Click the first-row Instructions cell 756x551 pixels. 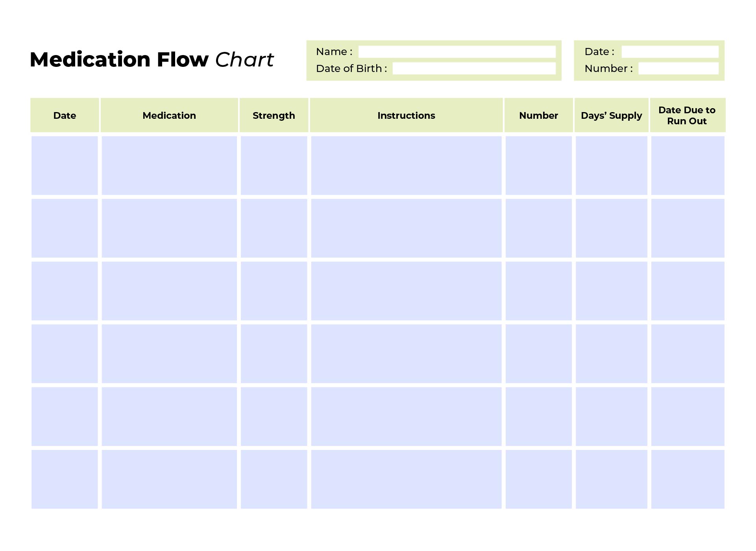(x=406, y=166)
